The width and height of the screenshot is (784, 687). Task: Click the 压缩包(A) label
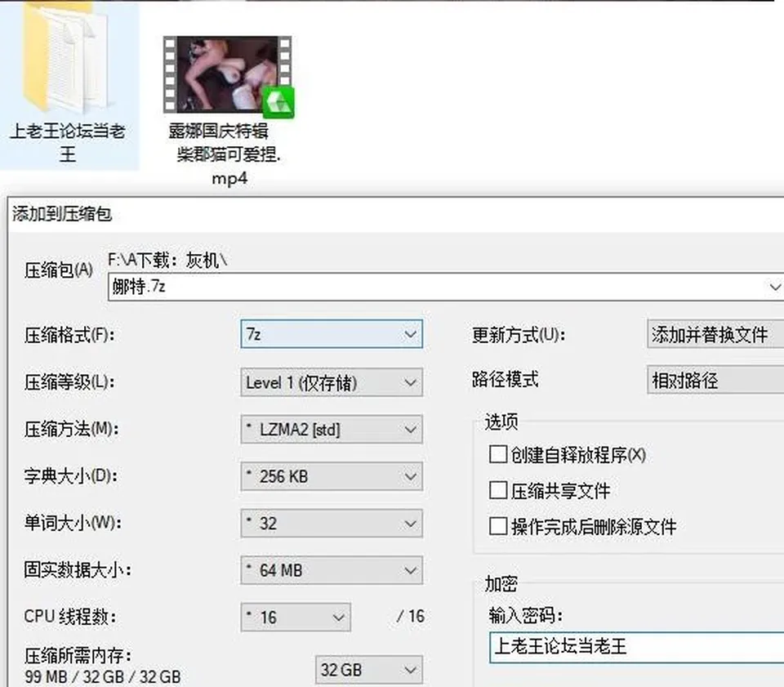pyautogui.click(x=59, y=270)
